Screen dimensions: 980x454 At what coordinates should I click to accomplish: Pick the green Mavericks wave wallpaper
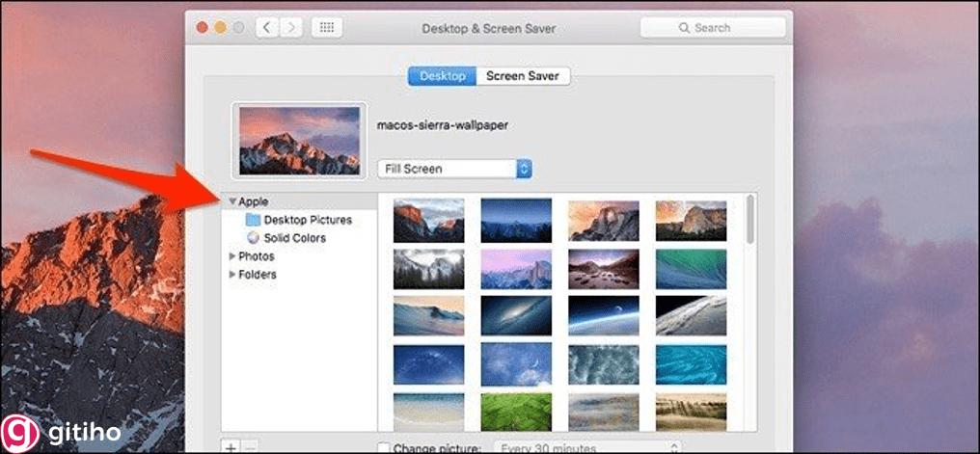(692, 269)
